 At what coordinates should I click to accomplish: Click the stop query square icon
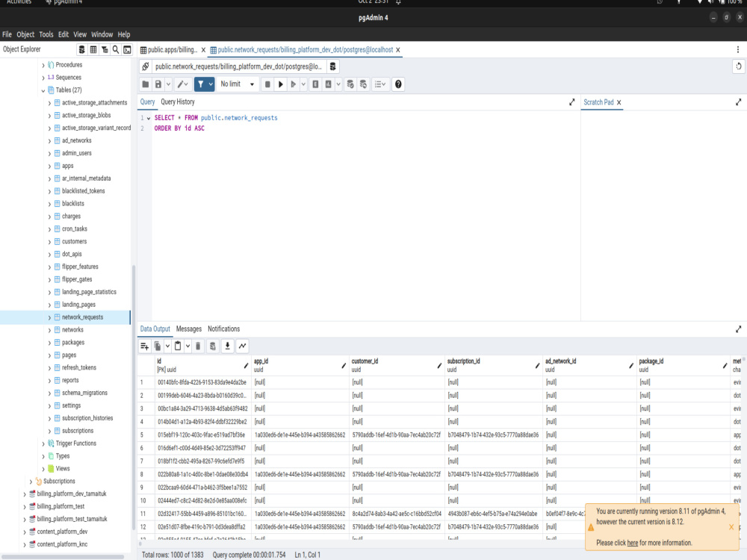[267, 84]
